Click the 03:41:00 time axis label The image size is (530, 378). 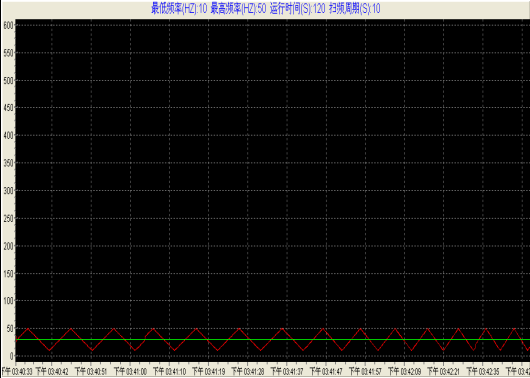coord(130,372)
